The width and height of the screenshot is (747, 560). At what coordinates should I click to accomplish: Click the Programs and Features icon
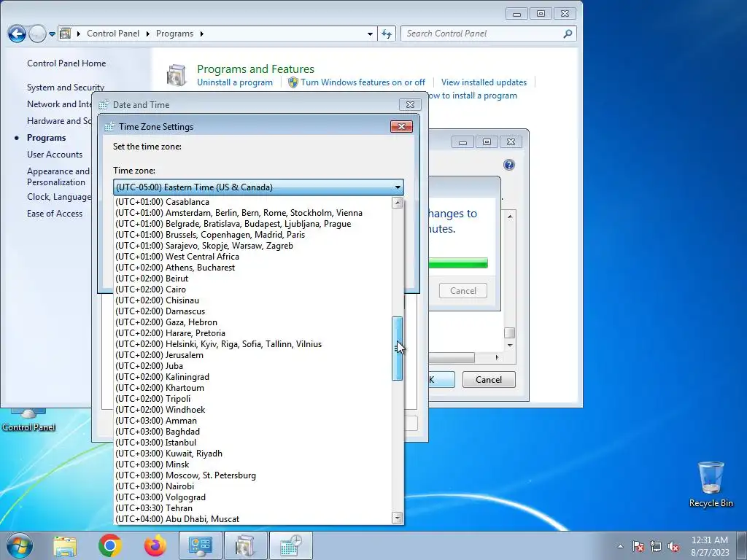(177, 75)
